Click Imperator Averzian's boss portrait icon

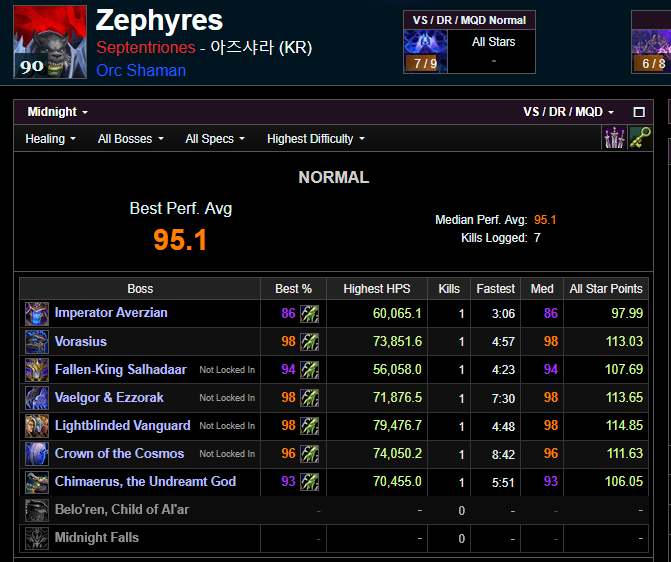pyautogui.click(x=37, y=313)
